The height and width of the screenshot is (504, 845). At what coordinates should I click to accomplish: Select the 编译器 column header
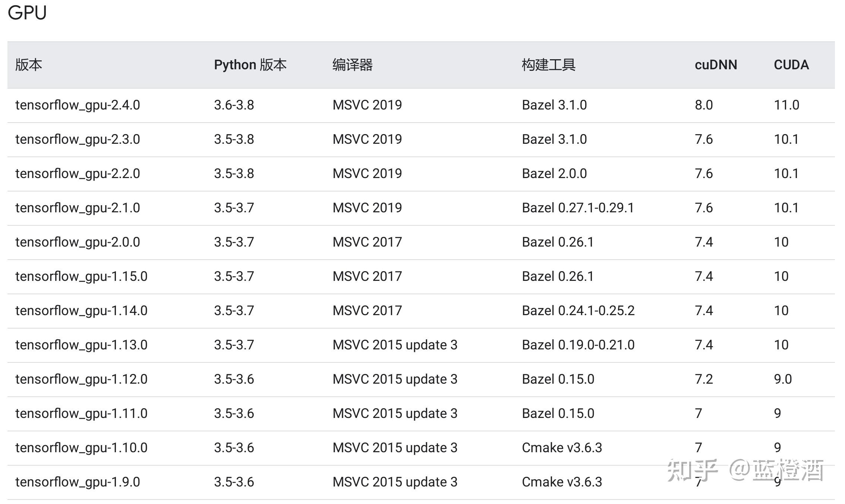coord(353,65)
